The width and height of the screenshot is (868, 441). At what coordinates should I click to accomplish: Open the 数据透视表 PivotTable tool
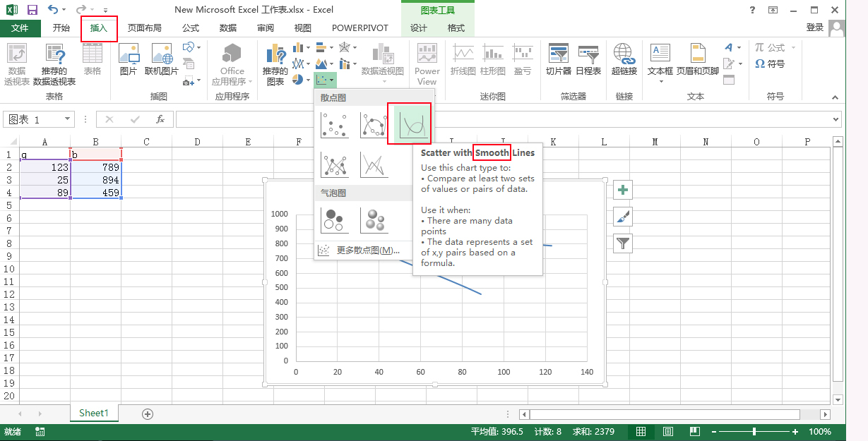pyautogui.click(x=16, y=62)
